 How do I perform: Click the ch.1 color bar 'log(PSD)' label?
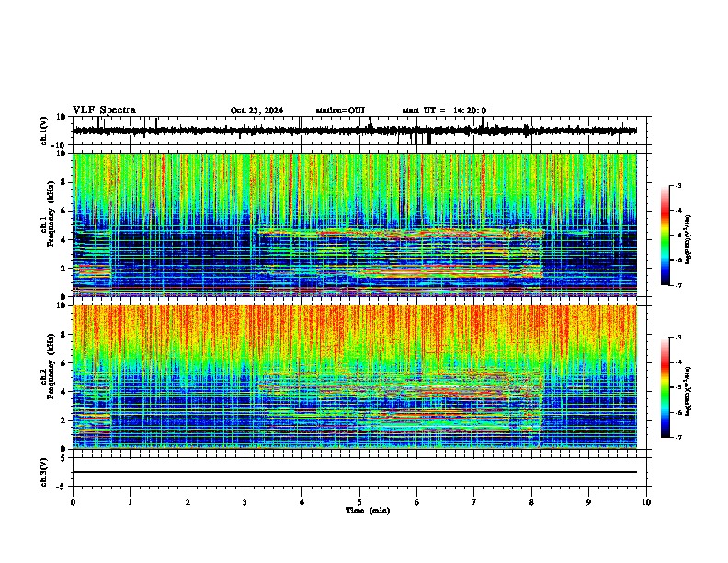coord(688,240)
